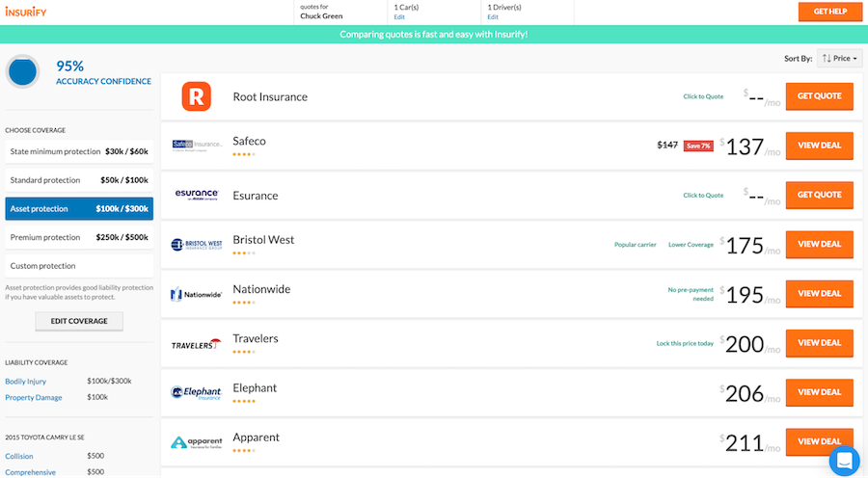The width and height of the screenshot is (868, 478).
Task: Click View Deal for Apparent
Action: coord(819,441)
